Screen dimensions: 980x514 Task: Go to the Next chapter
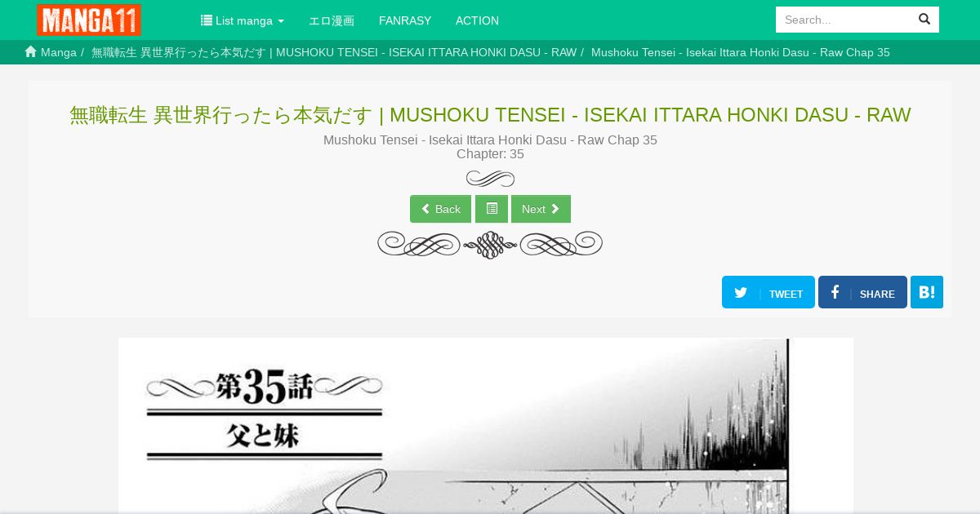[541, 209]
